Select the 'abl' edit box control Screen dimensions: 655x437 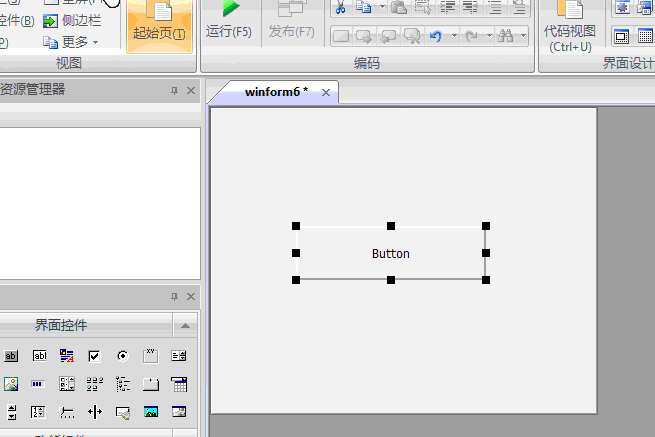39,356
